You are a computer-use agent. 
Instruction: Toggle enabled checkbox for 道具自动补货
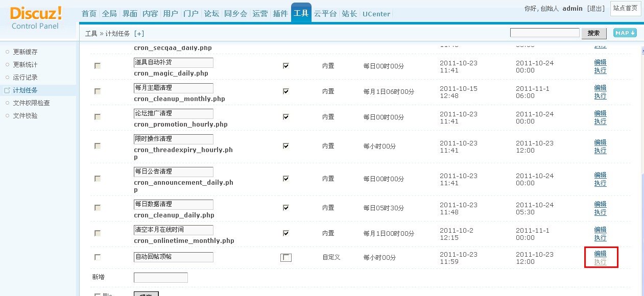tap(286, 66)
